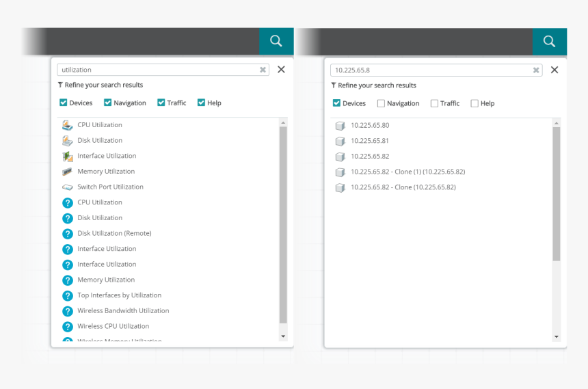Image resolution: width=588 pixels, height=389 pixels.
Task: Click the right teal search magnifier button
Action: [x=550, y=41]
